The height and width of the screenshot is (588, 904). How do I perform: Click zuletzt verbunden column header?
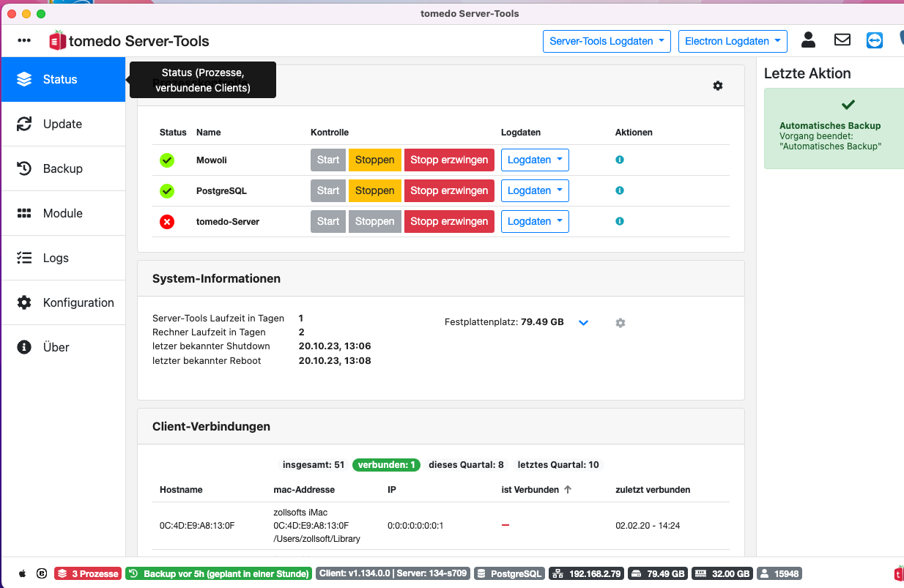pos(653,490)
